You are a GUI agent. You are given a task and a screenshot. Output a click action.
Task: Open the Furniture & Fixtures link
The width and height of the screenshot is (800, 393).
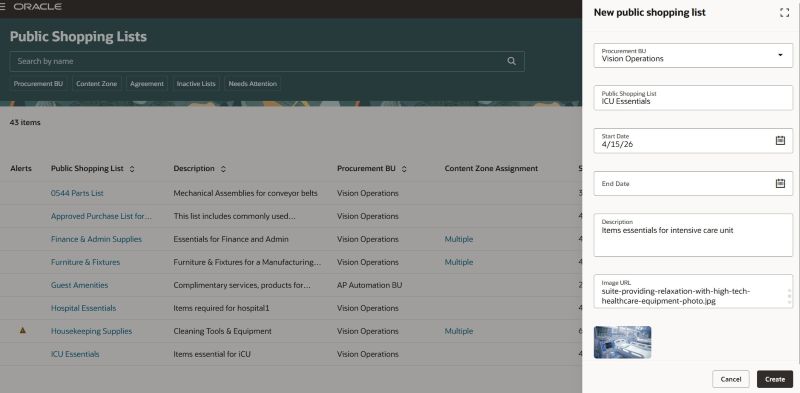point(85,262)
